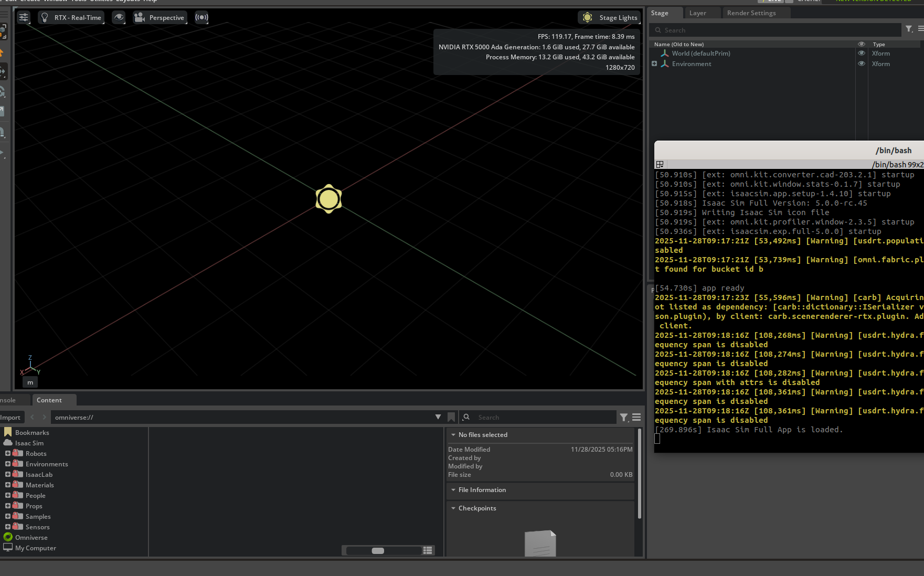Go forward in Content browser history
Image resolution: width=924 pixels, height=576 pixels.
45,418
